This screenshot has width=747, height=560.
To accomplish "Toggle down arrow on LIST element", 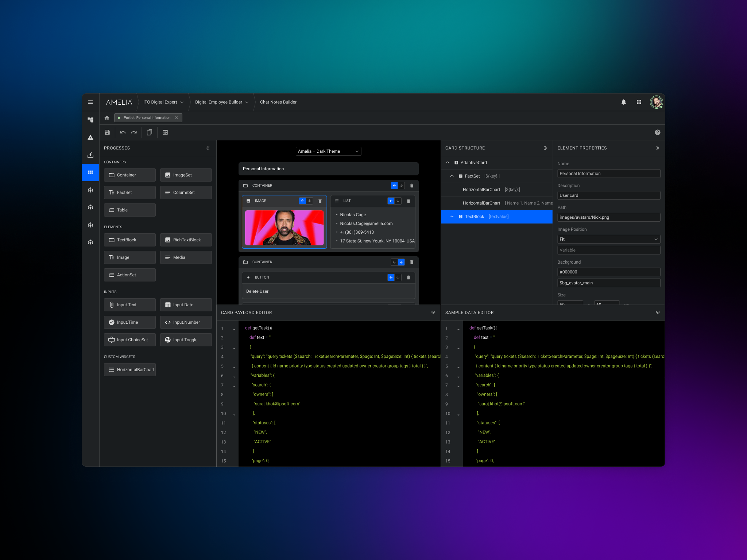I will 398,201.
